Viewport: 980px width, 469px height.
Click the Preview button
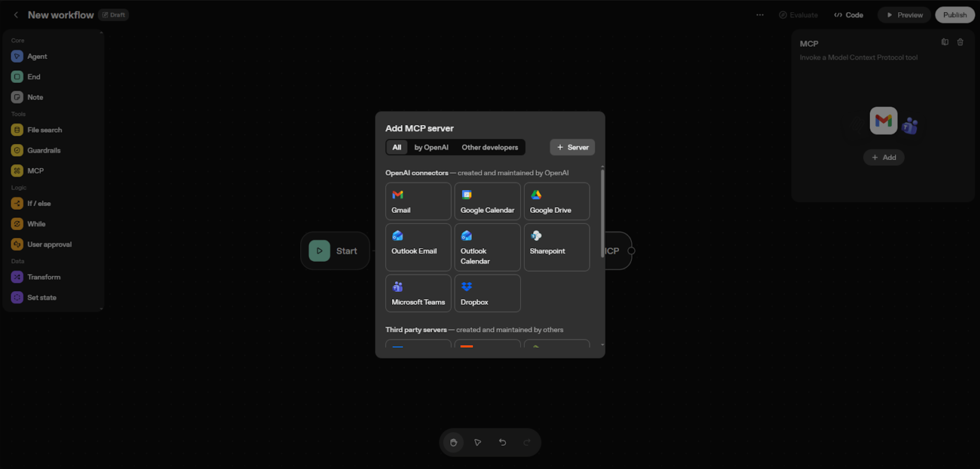click(x=904, y=15)
